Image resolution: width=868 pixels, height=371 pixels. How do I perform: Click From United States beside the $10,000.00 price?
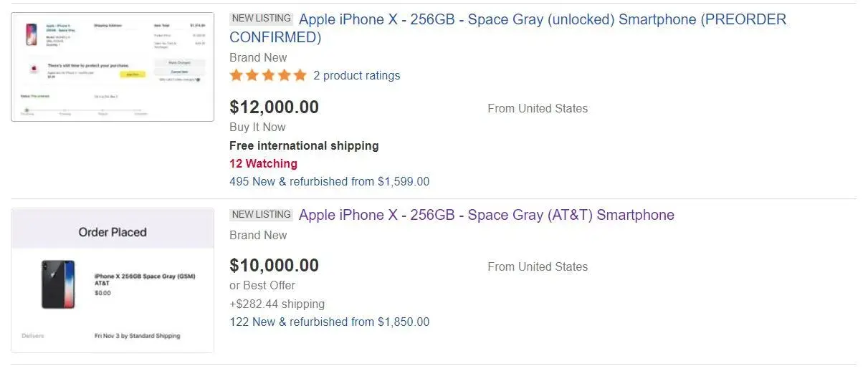point(537,266)
